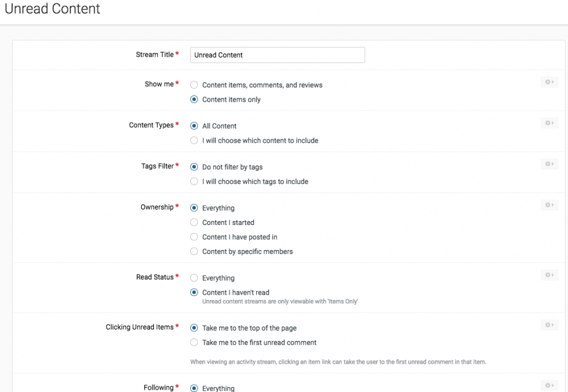
Task: Open the gear settings for Content Types row
Action: (549, 123)
